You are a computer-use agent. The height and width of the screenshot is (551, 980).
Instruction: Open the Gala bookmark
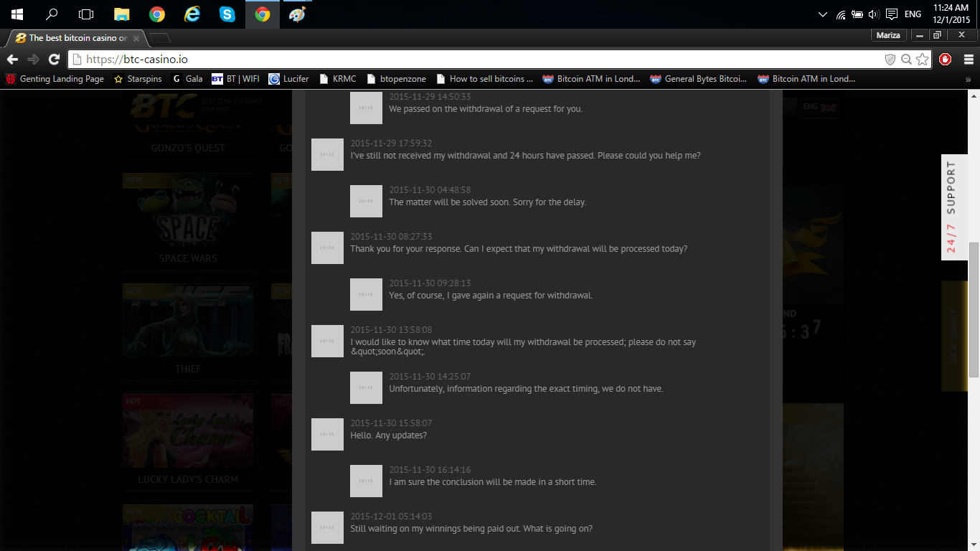point(187,79)
